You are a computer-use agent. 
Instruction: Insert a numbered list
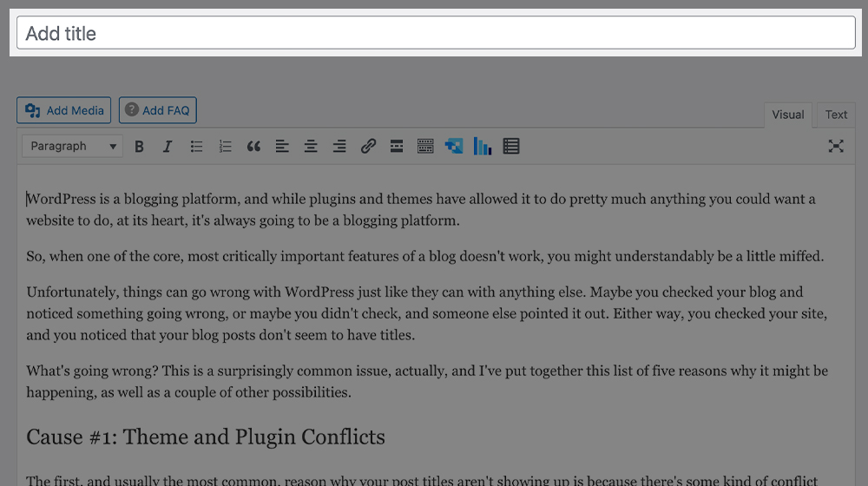click(225, 146)
